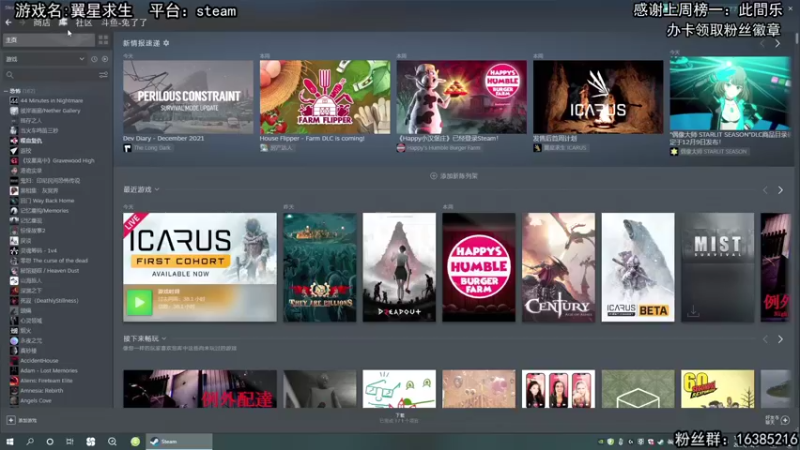Open 60 Seconds game cover
The image size is (800, 450).
(x=718, y=389)
